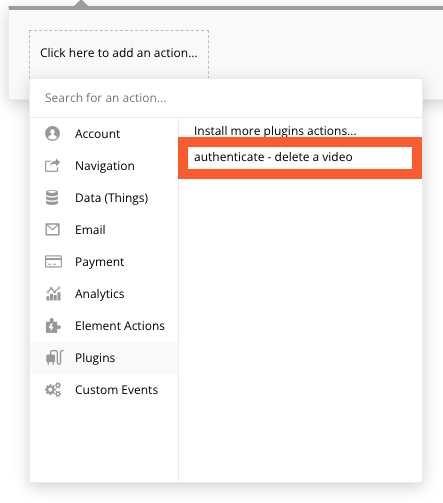This screenshot has height=503, width=443.
Task: Open the Payment action category
Action: (104, 262)
